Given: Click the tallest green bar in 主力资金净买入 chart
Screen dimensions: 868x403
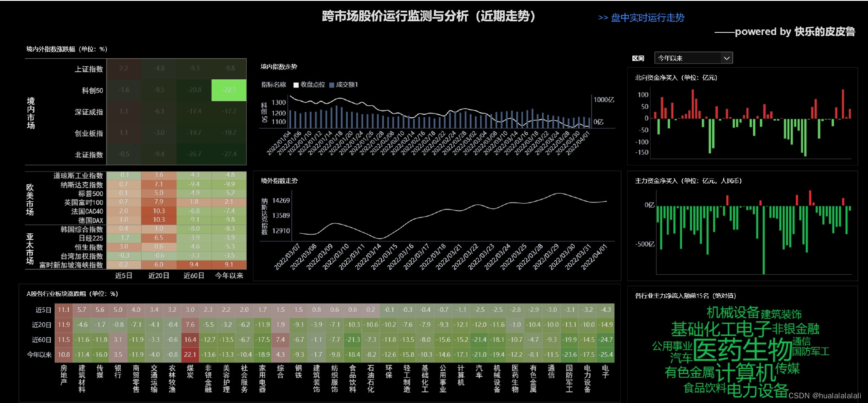Looking at the screenshot, I should [x=764, y=240].
